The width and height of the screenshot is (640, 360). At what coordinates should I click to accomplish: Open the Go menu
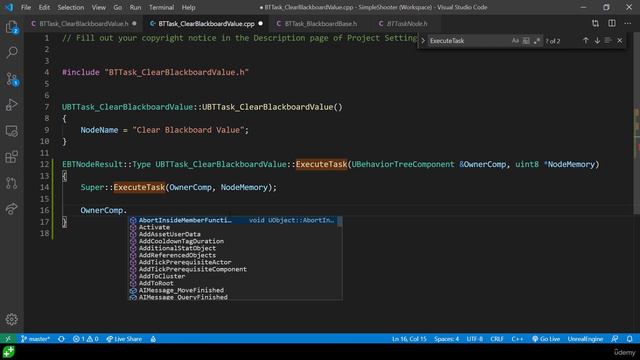click(118, 7)
